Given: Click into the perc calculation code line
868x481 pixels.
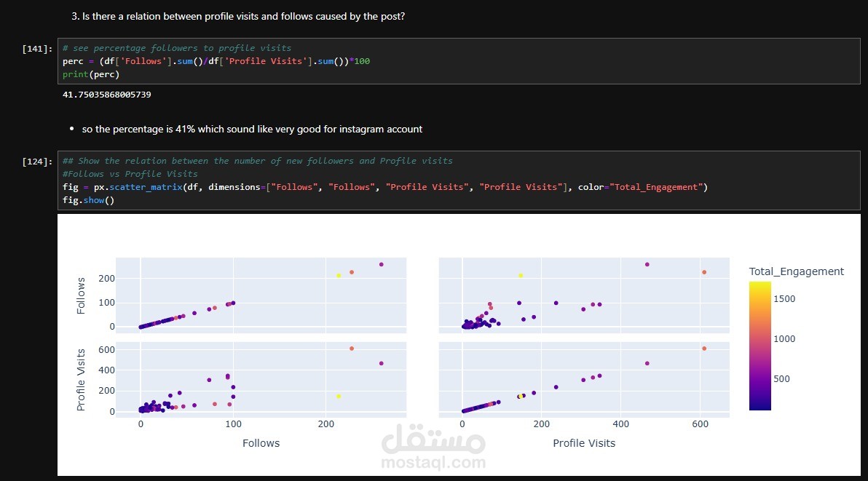Looking at the screenshot, I should 216,61.
